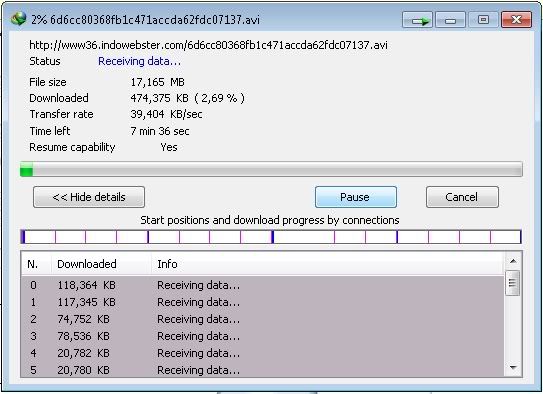Select connection row 78,536 KB
This screenshot has width=543, height=394.
point(262,336)
